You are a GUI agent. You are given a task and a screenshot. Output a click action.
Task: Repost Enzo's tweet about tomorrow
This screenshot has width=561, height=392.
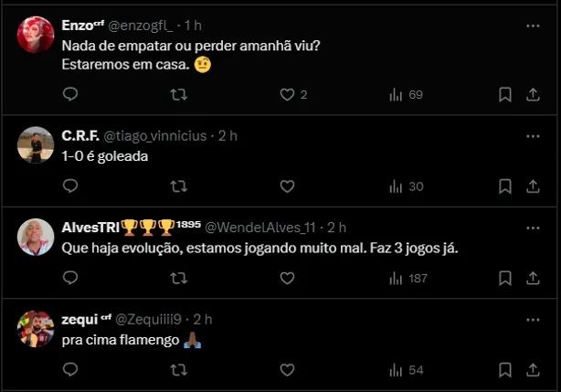tap(179, 94)
